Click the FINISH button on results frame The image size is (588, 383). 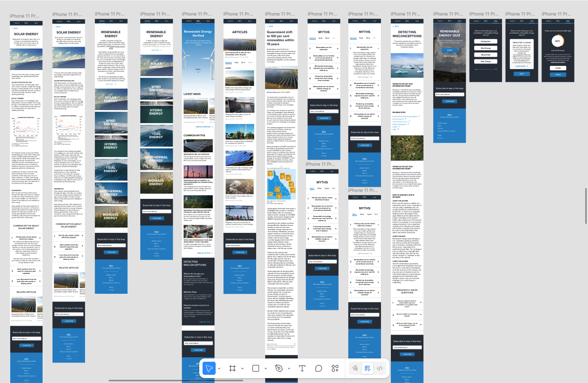[558, 74]
